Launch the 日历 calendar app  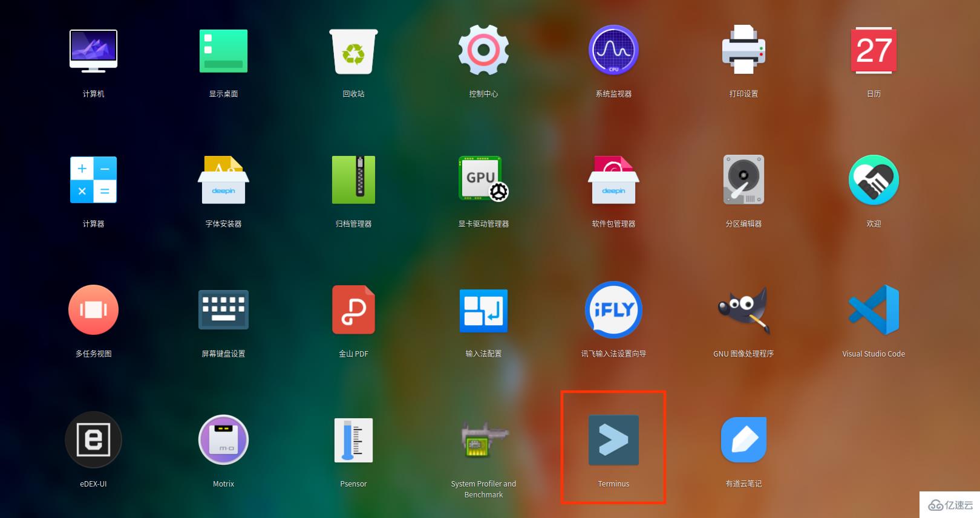click(874, 51)
